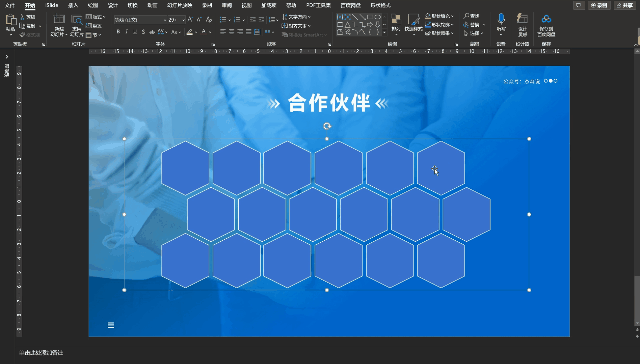Click the Dictate microphone icon
Image resolution: width=640 pixels, height=364 pixels.
(501, 23)
